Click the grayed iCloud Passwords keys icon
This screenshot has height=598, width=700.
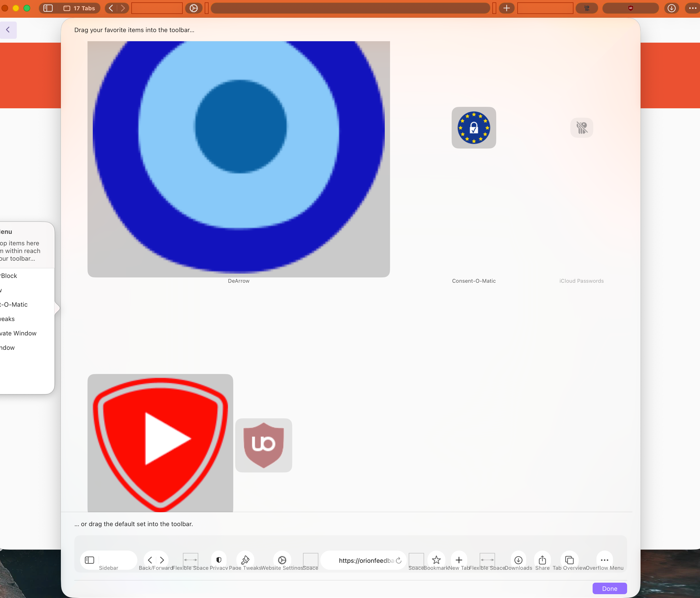click(581, 128)
